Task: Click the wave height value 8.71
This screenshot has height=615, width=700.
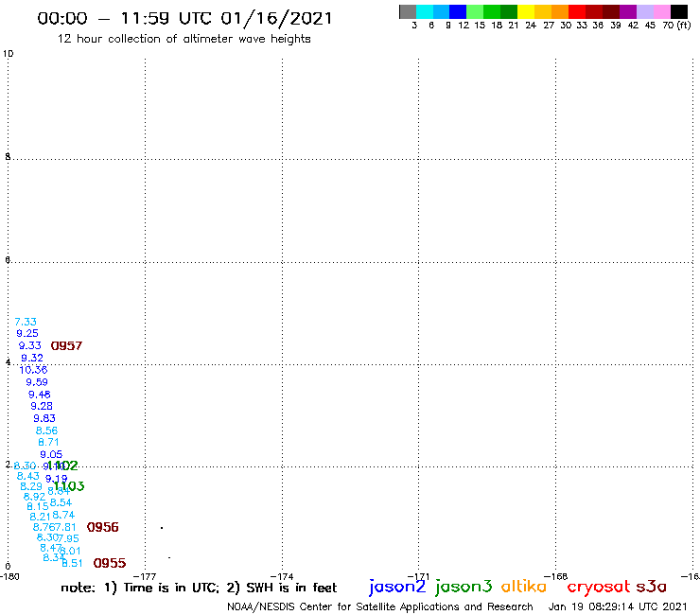Action: 48,443
